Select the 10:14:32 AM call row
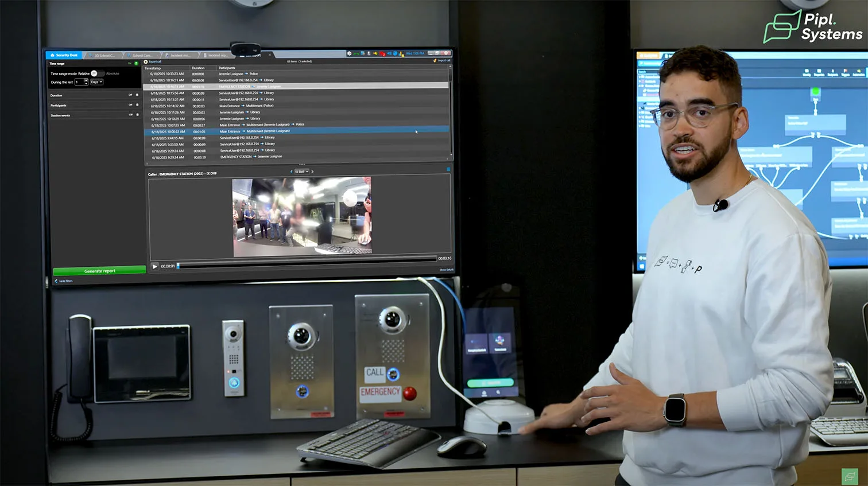Image resolution: width=868 pixels, height=486 pixels. pyautogui.click(x=296, y=106)
